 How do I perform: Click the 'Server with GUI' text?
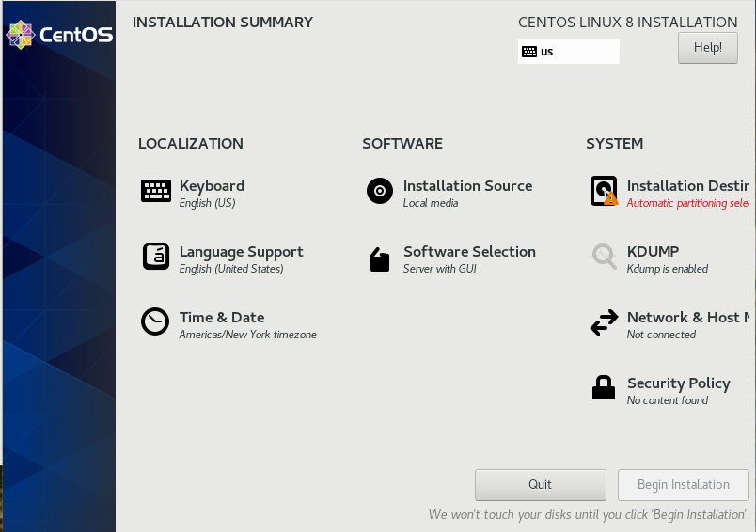click(x=440, y=269)
